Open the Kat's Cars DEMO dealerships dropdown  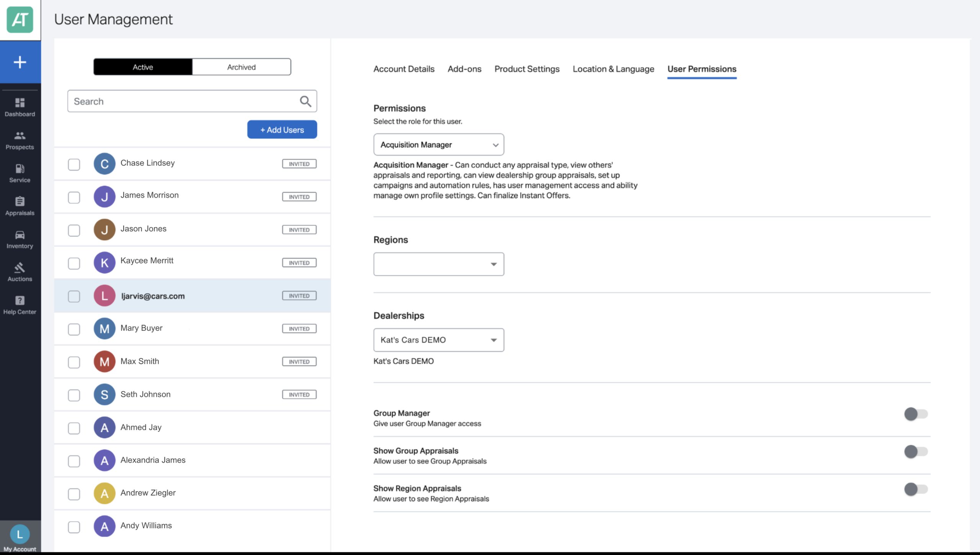pos(439,340)
